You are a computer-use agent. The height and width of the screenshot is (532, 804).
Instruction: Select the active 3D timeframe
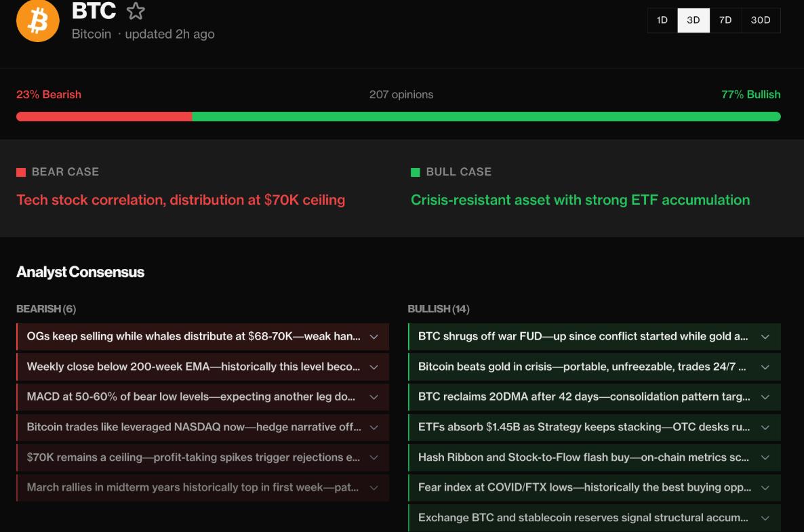pyautogui.click(x=694, y=20)
